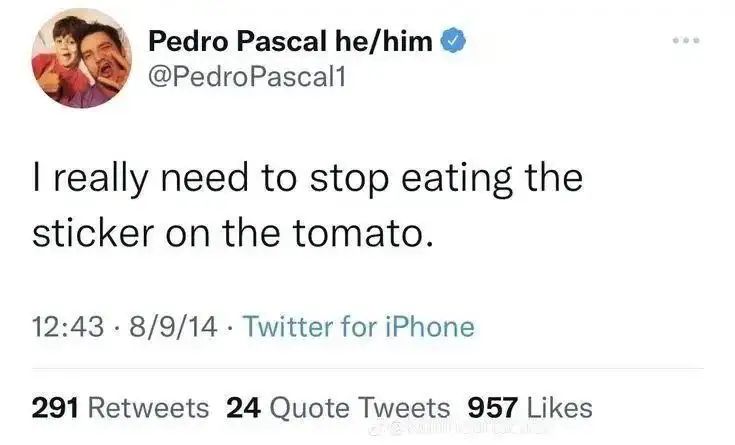Select the he/him pronouns in the name
This screenshot has width=735, height=445.
pos(383,41)
